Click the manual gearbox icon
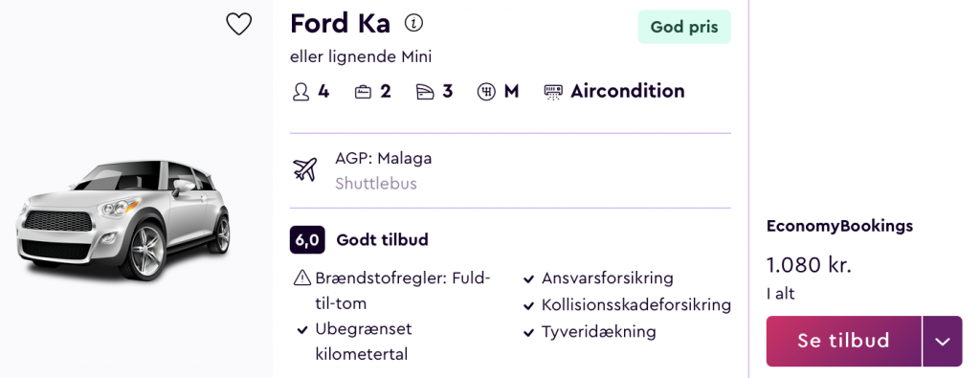980x378 pixels. (486, 92)
